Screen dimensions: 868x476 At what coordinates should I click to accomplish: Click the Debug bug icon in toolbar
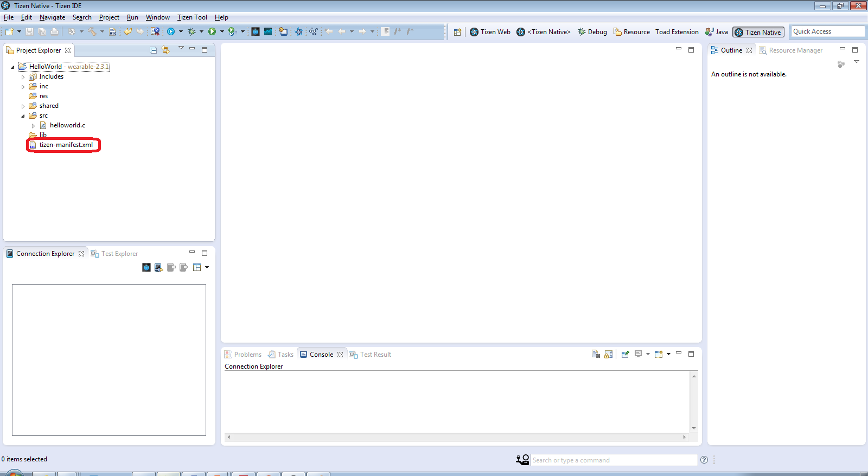(x=192, y=31)
